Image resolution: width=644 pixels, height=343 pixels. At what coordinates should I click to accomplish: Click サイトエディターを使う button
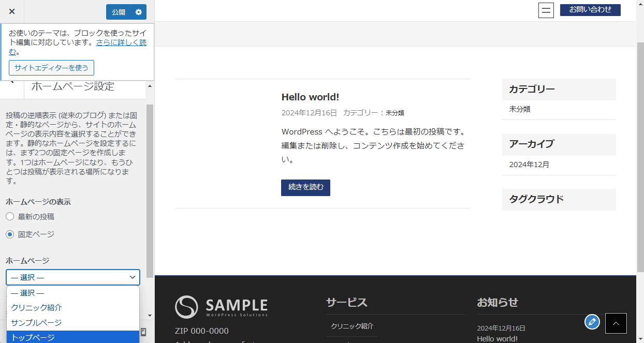[51, 68]
